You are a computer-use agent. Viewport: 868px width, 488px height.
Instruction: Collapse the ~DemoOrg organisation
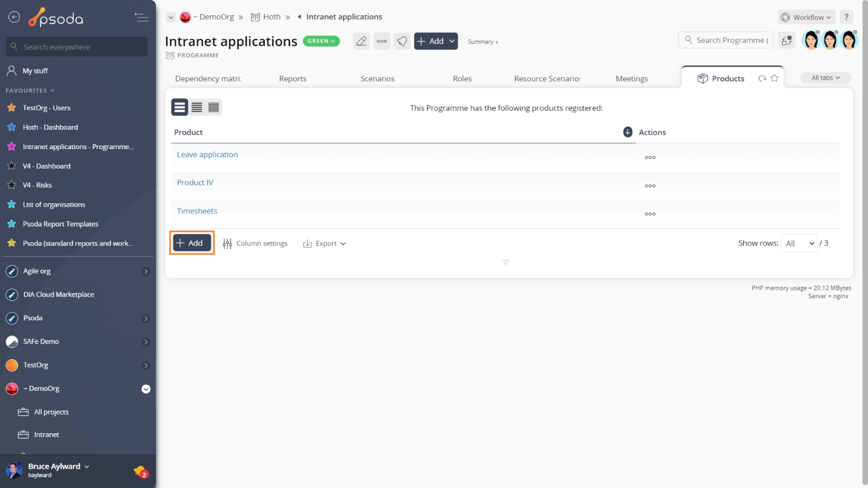pos(146,389)
